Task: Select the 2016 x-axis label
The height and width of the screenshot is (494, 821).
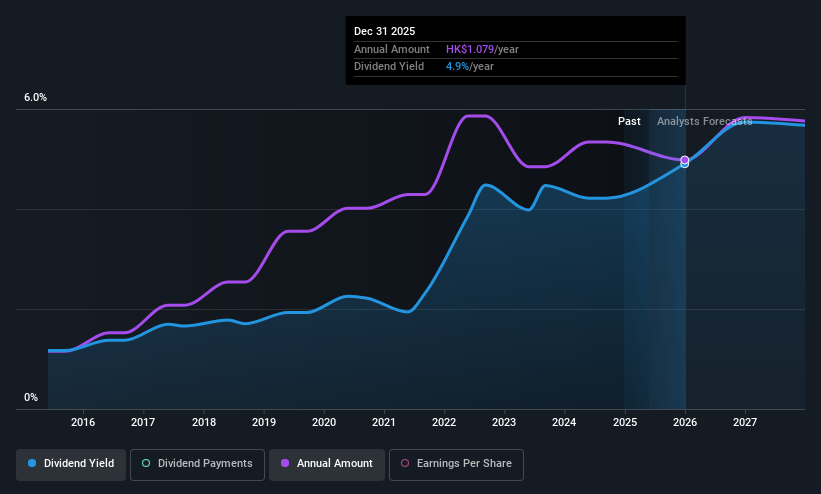Action: pyautogui.click(x=83, y=422)
